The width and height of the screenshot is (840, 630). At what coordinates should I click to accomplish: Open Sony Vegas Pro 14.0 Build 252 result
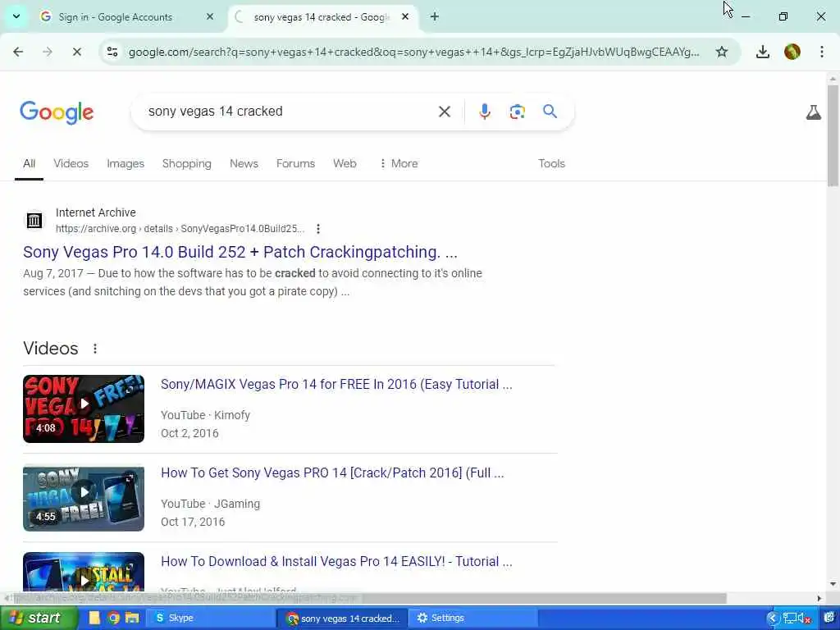coord(240,252)
